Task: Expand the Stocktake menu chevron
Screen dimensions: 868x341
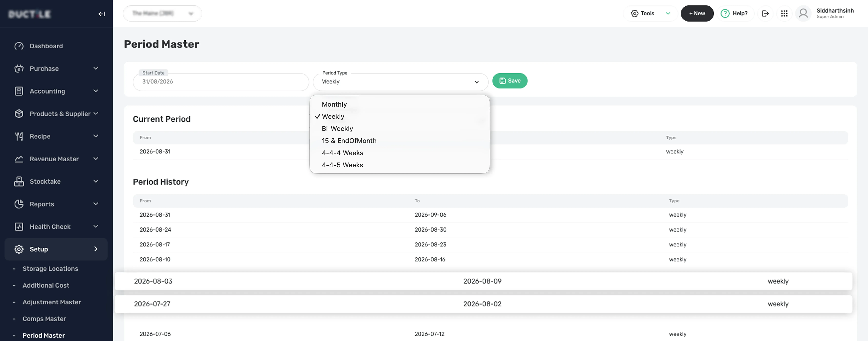Action: (x=96, y=181)
